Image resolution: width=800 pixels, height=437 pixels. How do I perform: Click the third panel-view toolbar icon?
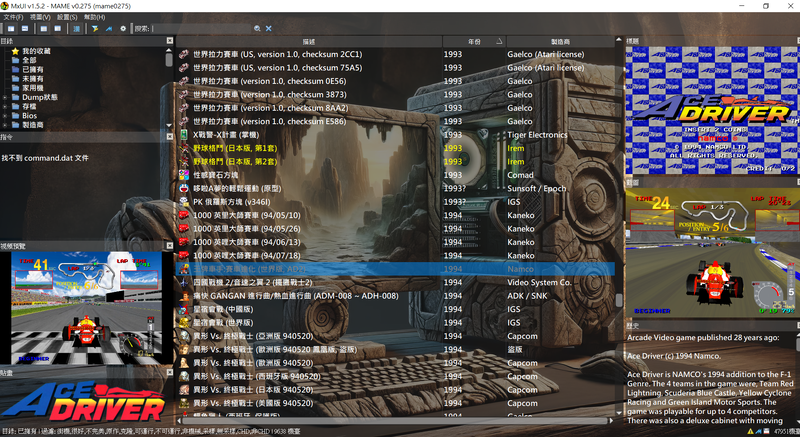click(x=44, y=29)
